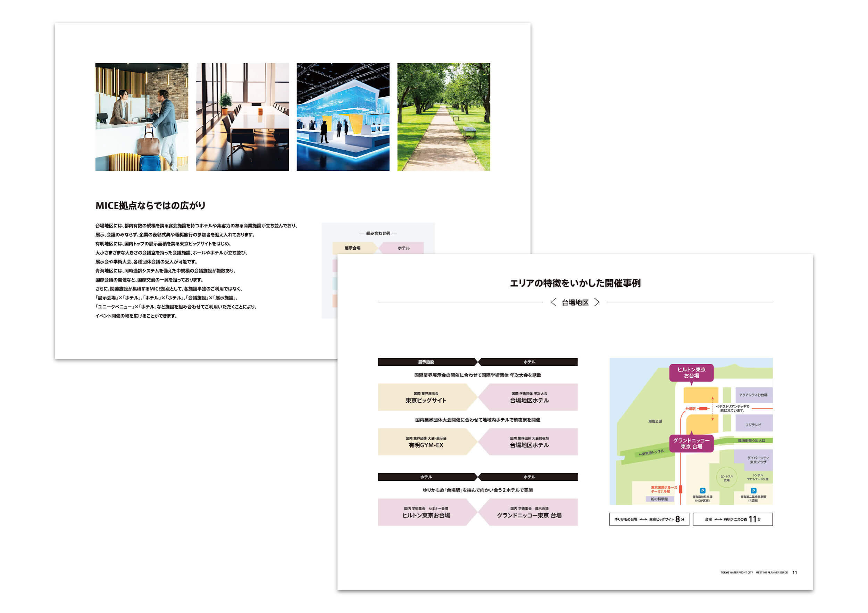Click the ホテル header above グランドニッコー東京 台場

coord(528,477)
